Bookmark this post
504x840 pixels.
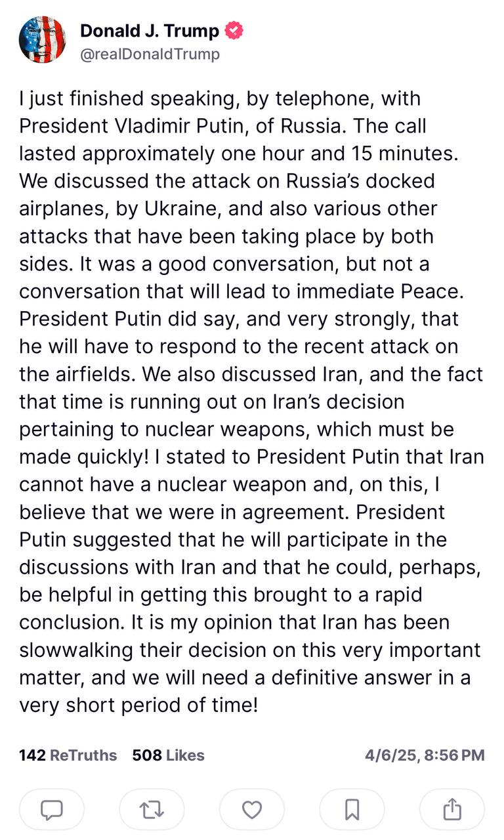(352, 810)
